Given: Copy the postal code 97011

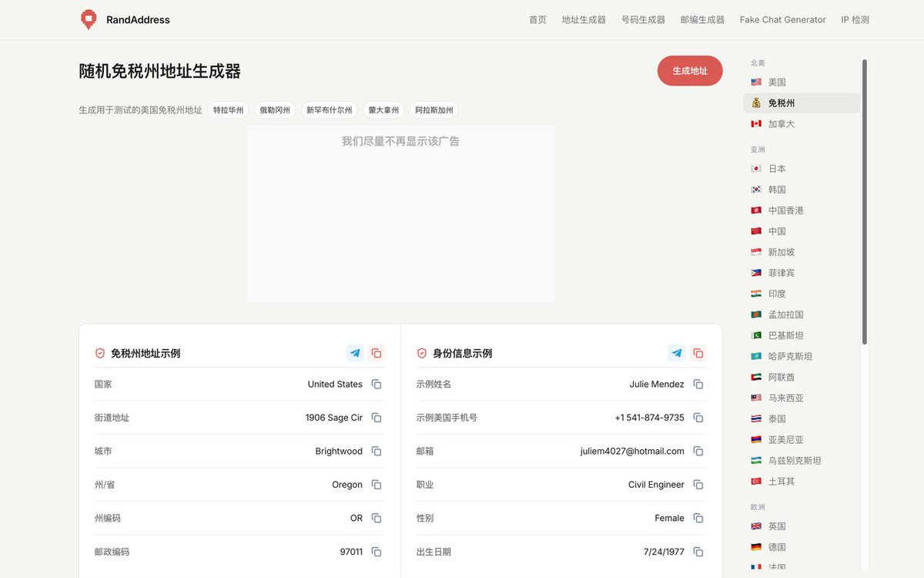Looking at the screenshot, I should [x=377, y=552].
